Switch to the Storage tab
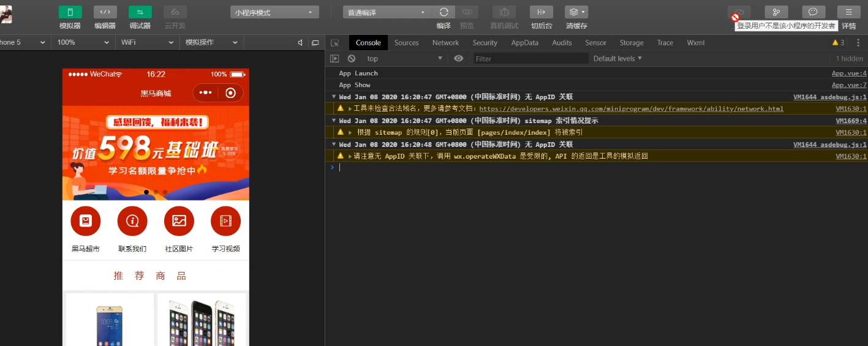The width and height of the screenshot is (868, 346). pyautogui.click(x=632, y=43)
